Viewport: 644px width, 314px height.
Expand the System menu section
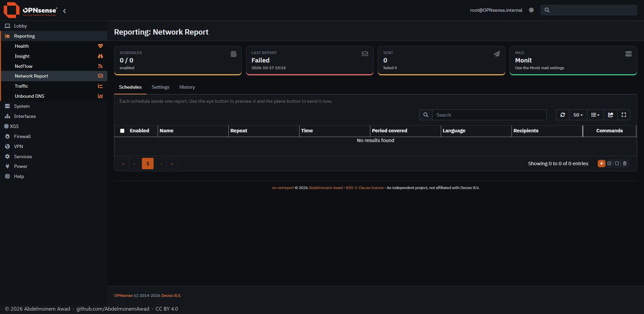tap(54, 106)
